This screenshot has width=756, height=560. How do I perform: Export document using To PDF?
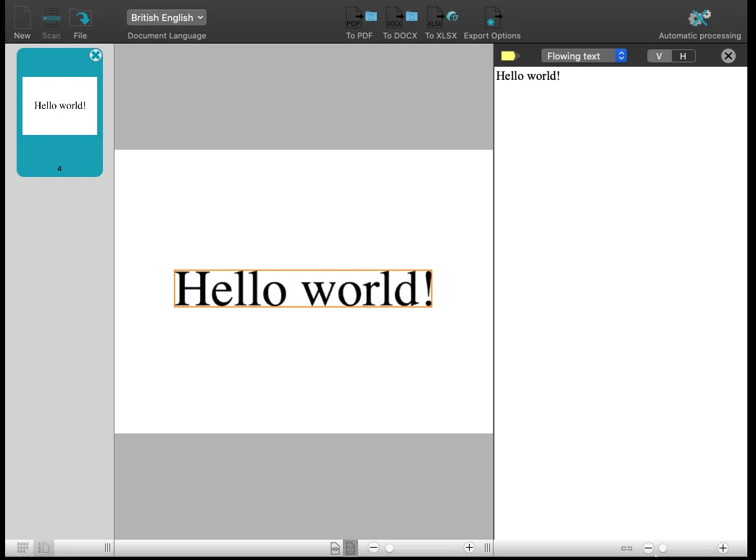click(x=360, y=18)
